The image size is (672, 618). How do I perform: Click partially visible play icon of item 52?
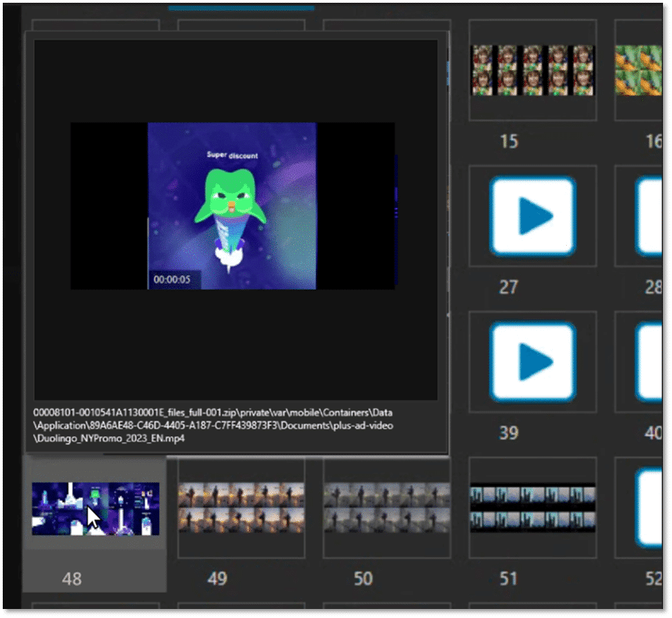649,508
